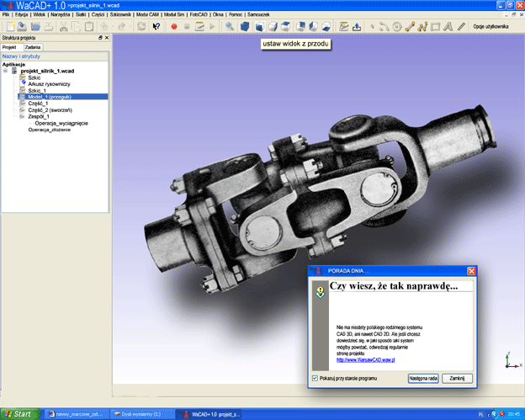Select 'Część_2 (sworzeń)' tree item
The image size is (525, 420).
[x=50, y=110]
